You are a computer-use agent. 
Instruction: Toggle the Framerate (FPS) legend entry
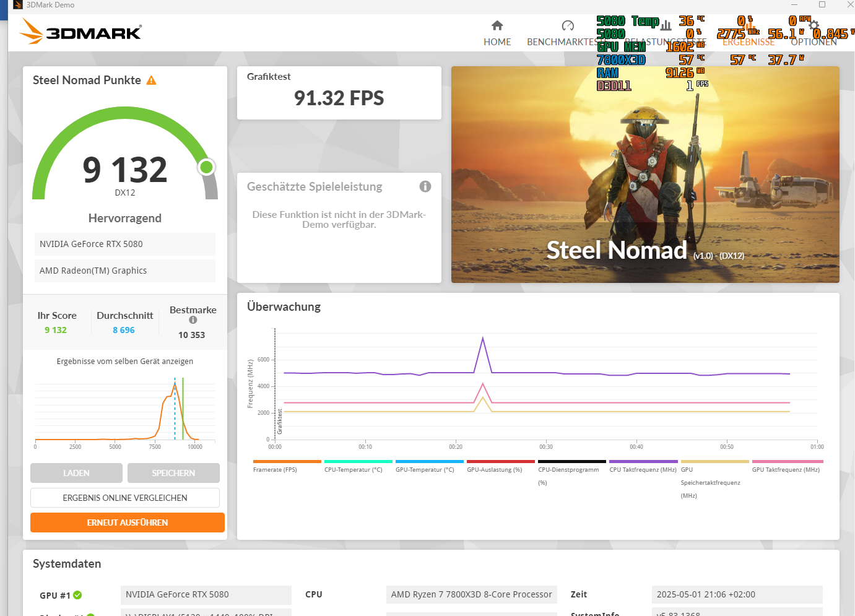coord(287,467)
